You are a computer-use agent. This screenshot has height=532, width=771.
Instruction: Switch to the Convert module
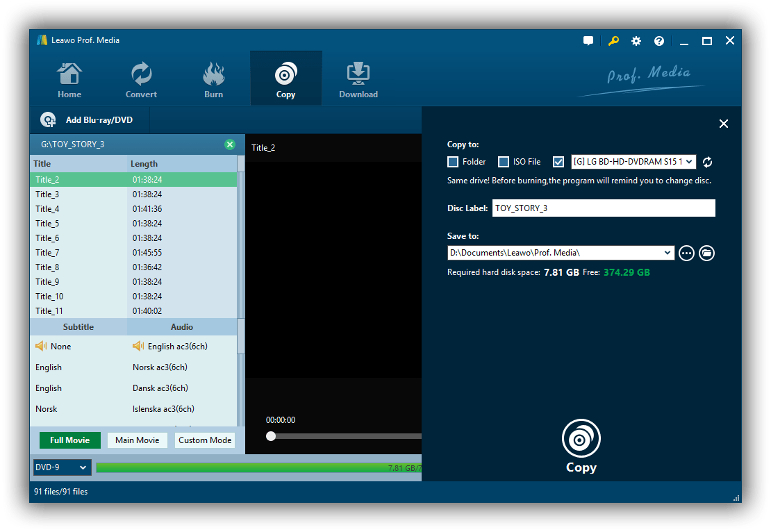pos(141,80)
